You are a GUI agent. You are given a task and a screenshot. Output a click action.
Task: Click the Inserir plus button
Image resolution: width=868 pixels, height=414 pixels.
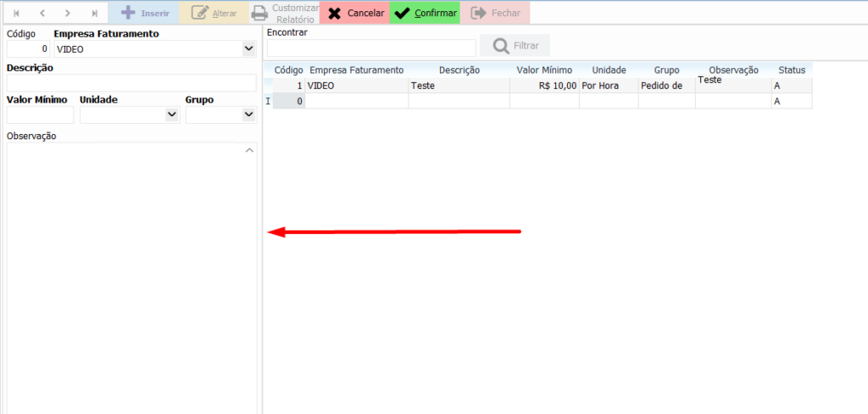(143, 13)
